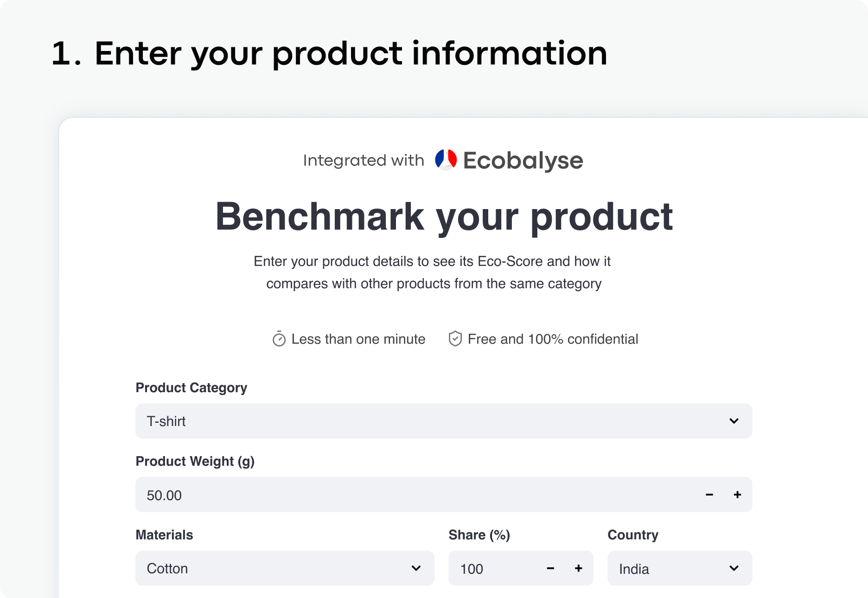Viewport: 868px width, 598px height.
Task: Click the stopwatch icon beside 'Less than one minute'
Action: click(x=279, y=339)
